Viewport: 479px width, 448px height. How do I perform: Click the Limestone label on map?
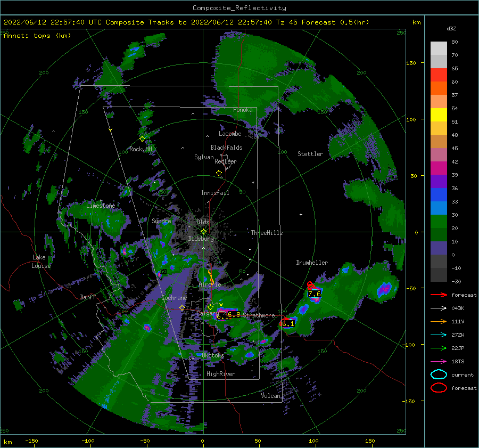tap(101, 206)
